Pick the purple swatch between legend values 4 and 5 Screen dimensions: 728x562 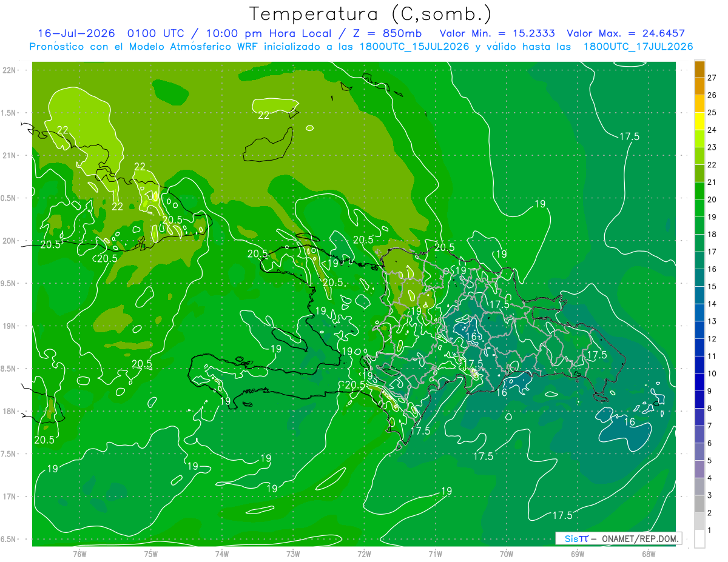tap(700, 469)
